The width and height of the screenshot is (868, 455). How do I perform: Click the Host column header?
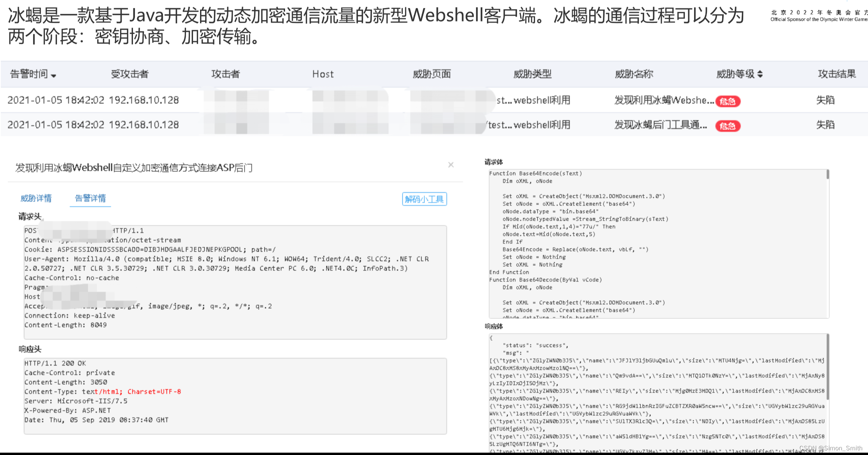pos(323,74)
